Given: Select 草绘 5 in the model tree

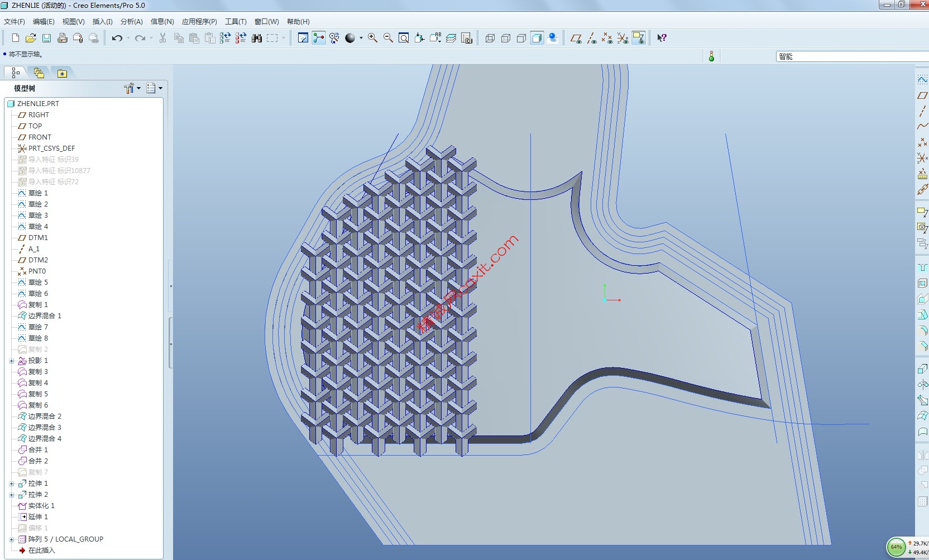Looking at the screenshot, I should tap(33, 283).
